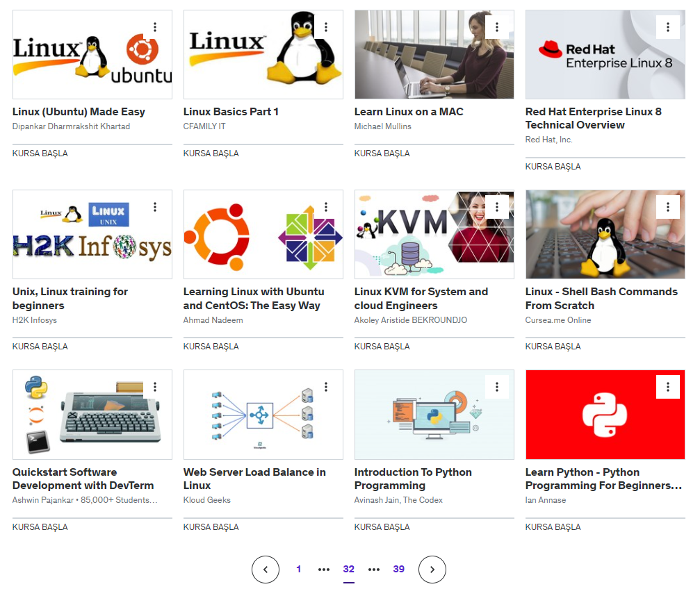The image size is (700, 589).
Task: Open Web Server Load Balance in Linux title
Action: click(254, 479)
